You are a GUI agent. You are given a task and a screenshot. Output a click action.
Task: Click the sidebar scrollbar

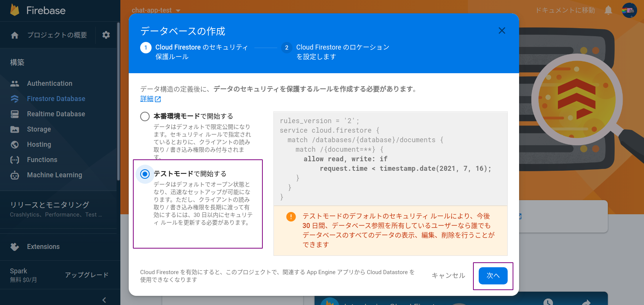click(118, 101)
